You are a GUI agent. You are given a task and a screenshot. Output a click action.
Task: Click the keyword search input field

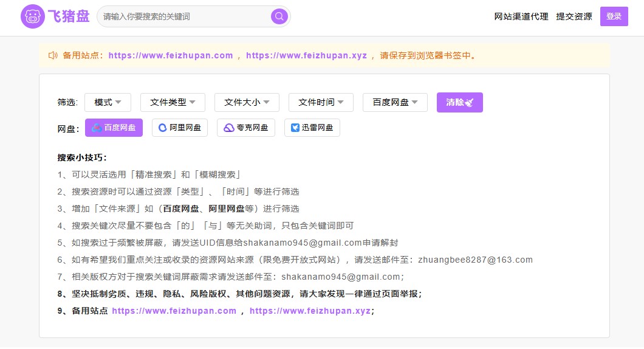[x=182, y=16]
